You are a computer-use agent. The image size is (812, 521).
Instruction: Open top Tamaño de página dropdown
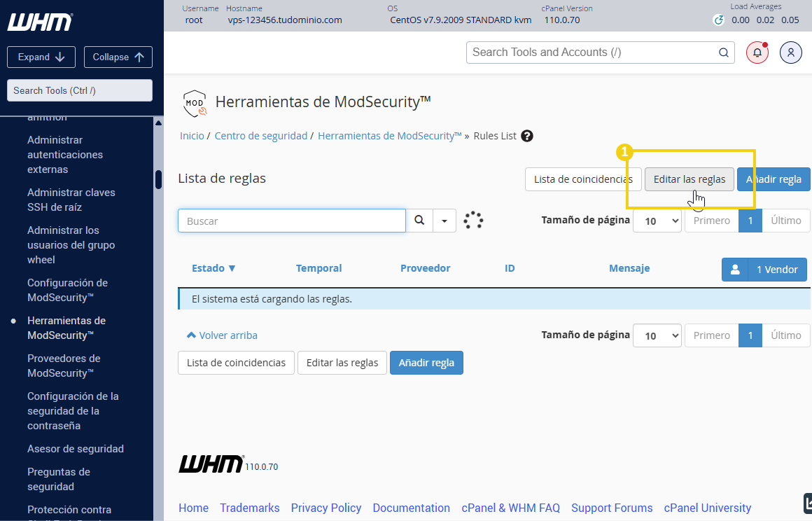(657, 221)
